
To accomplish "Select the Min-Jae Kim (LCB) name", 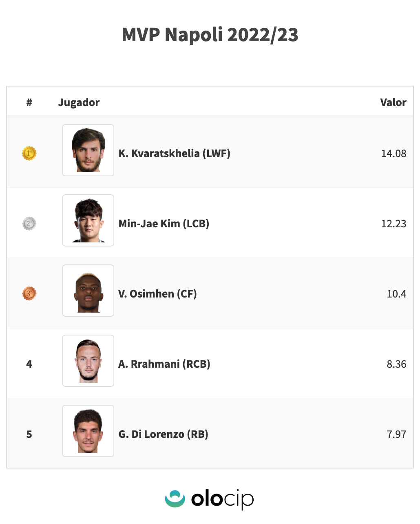I will tap(164, 224).
